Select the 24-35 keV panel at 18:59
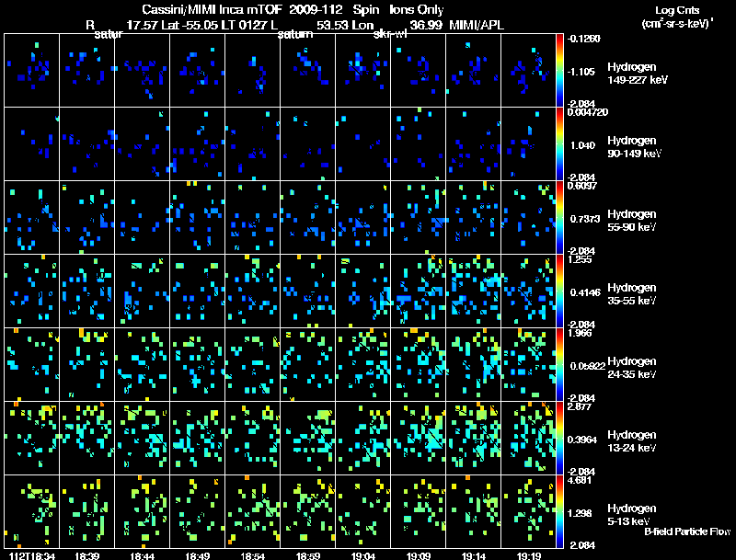 [x=308, y=365]
